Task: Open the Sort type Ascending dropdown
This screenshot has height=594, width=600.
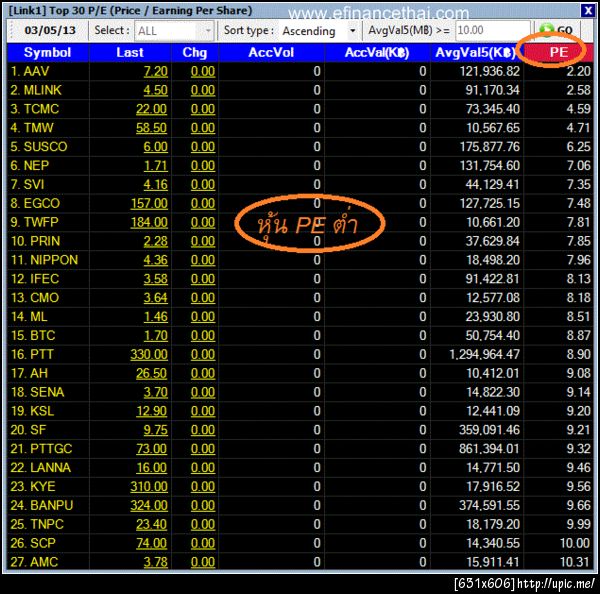Action: click(x=319, y=31)
